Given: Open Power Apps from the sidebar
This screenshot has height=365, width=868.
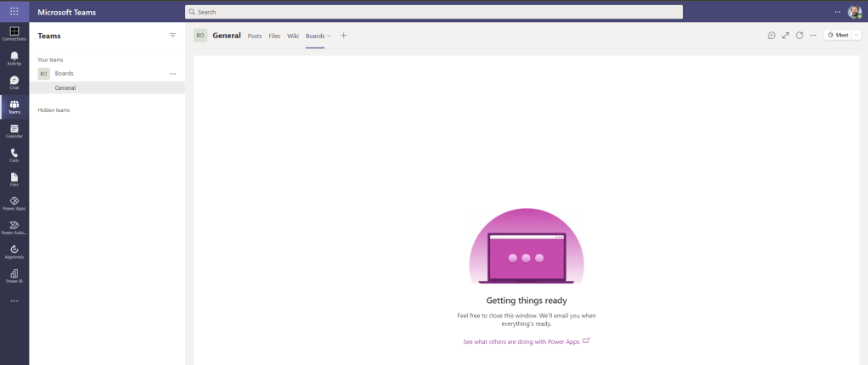Looking at the screenshot, I should [14, 203].
